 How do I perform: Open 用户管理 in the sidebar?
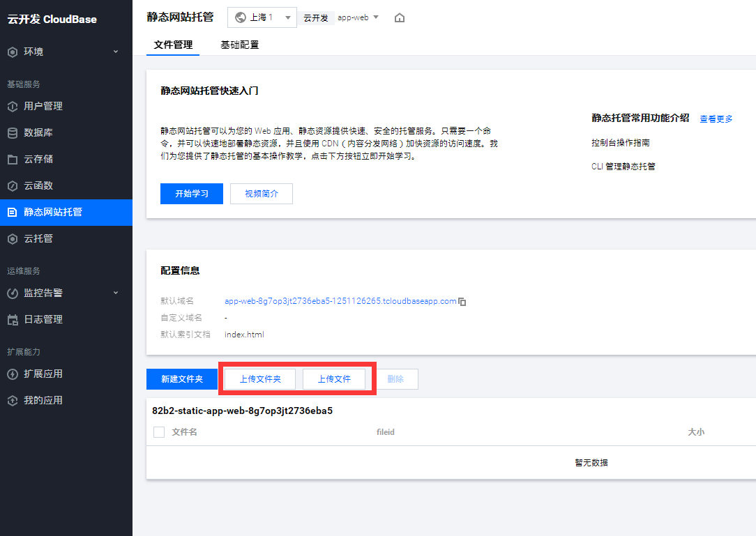tap(66, 106)
